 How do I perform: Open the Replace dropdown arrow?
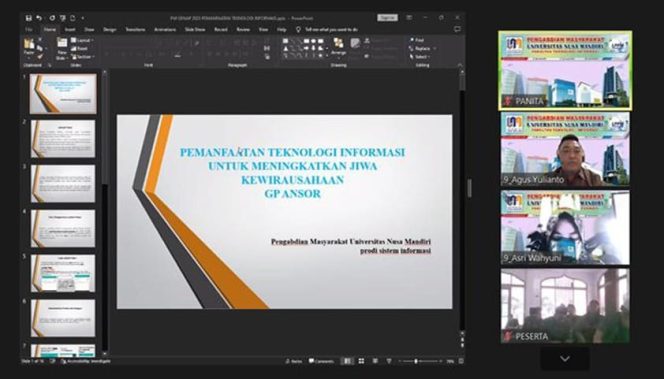(x=434, y=49)
